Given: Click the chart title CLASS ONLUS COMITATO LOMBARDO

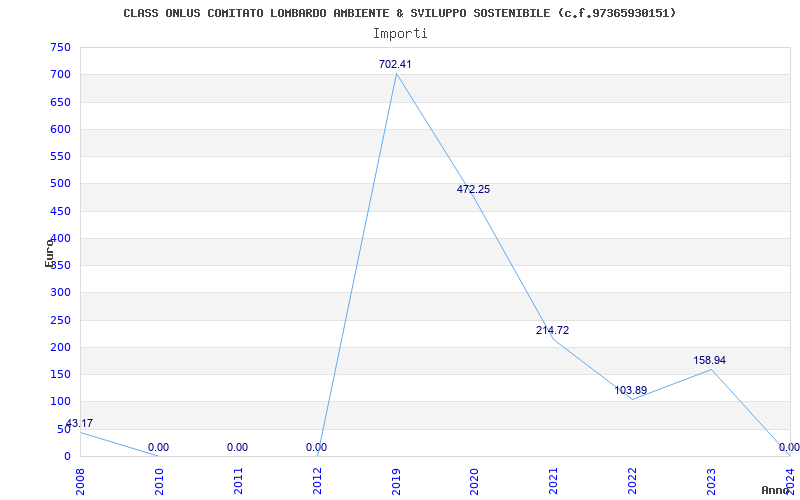Looking at the screenshot, I should click(399, 13).
